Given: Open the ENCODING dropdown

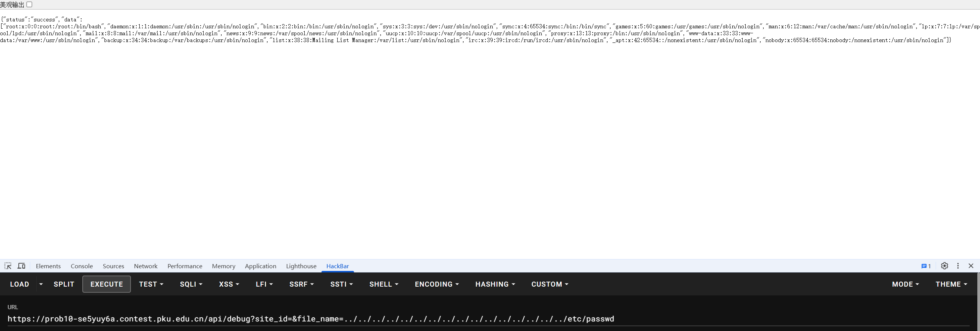Looking at the screenshot, I should [436, 284].
